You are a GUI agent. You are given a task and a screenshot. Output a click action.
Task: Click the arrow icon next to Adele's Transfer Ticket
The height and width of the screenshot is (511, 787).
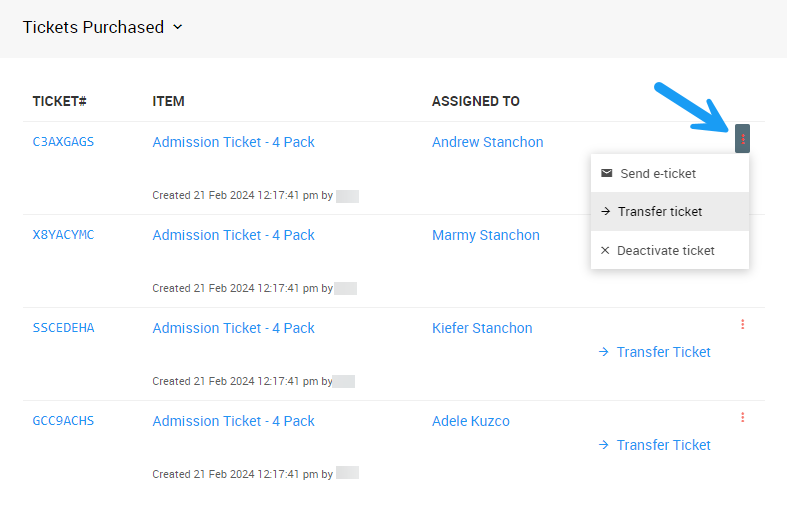pos(603,445)
